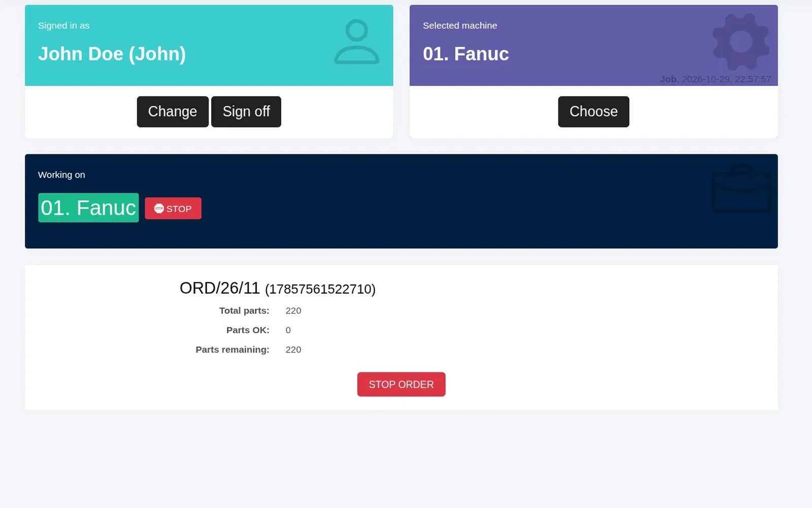Click the Total parts: label
Image resolution: width=812 pixels, height=508 pixels.
244,311
